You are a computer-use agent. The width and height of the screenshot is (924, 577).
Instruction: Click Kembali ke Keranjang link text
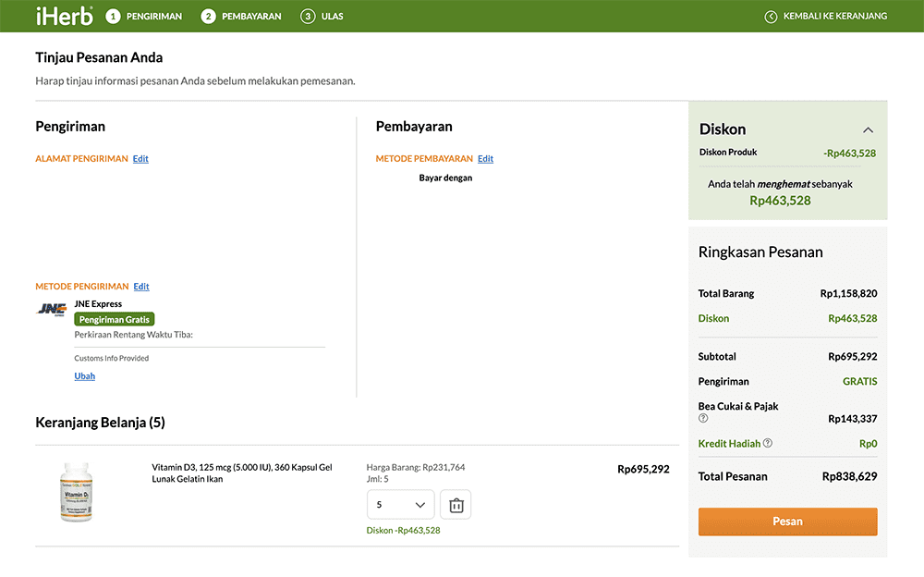click(x=834, y=17)
